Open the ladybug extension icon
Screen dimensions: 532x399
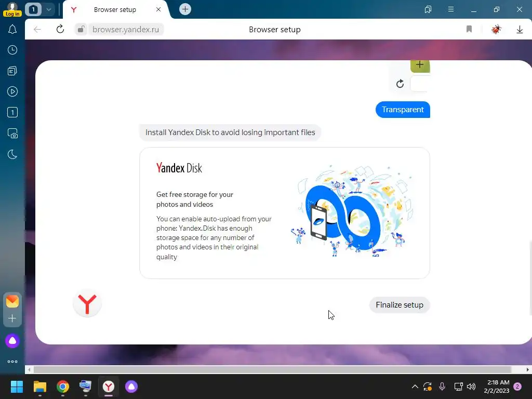pos(496,30)
